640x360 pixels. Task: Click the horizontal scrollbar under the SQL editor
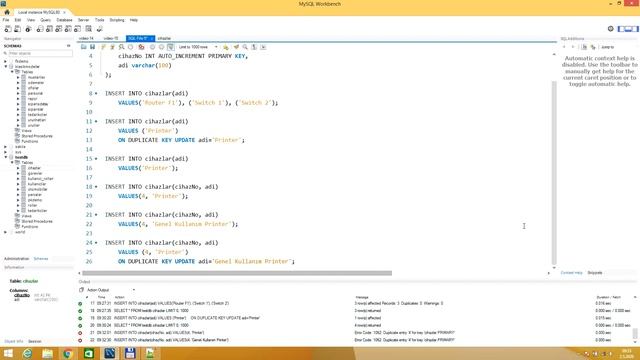(237, 273)
